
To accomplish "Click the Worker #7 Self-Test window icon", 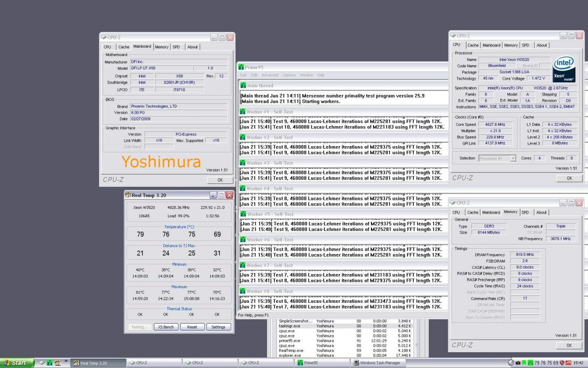I will click(243, 265).
